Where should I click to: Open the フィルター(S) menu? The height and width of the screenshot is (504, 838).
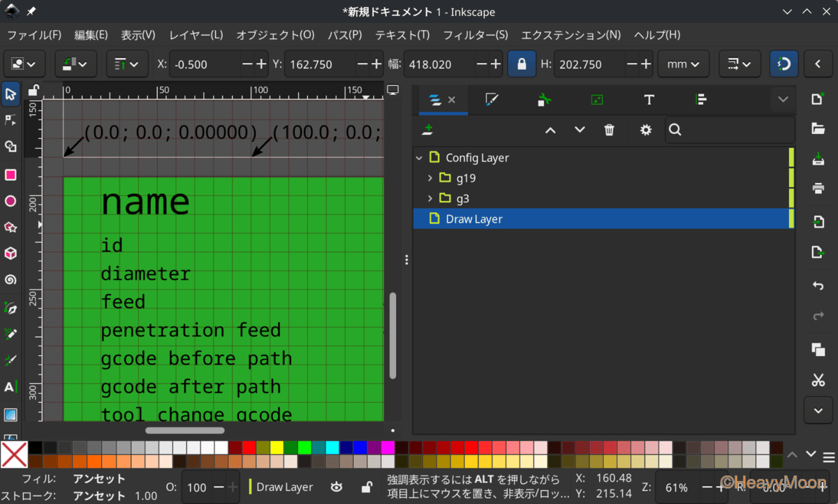(x=475, y=35)
